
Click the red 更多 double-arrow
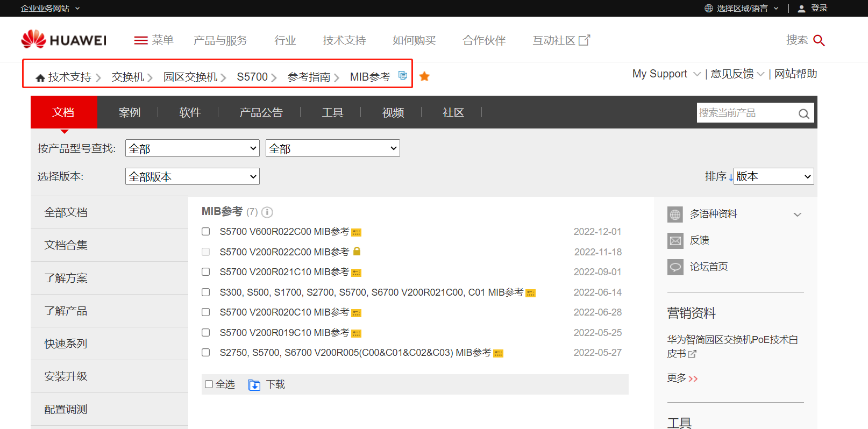[x=693, y=378]
